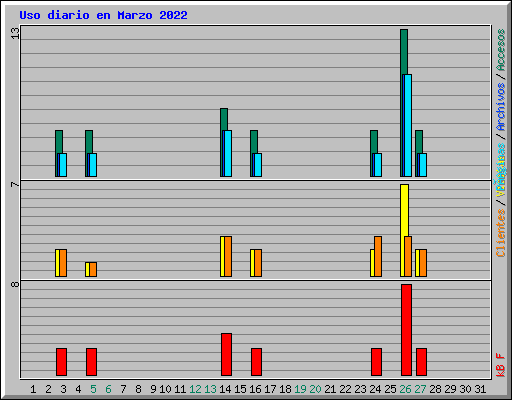
Task: Click the day 31 label on the x-axis
Action: [x=480, y=389]
